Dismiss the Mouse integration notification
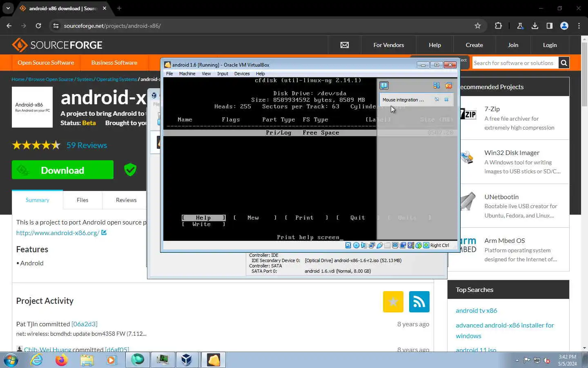This screenshot has width=588, height=368. coord(446,99)
